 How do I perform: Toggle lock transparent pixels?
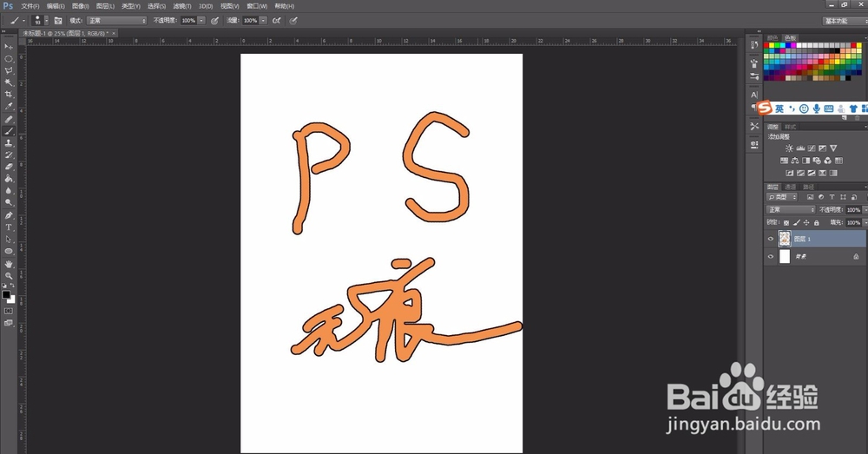click(786, 222)
